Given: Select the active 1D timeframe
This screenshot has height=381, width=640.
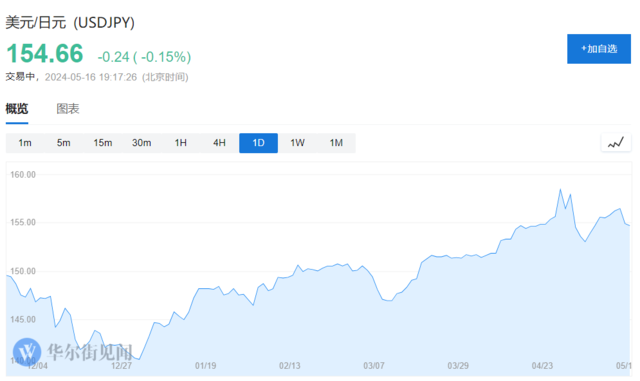Looking at the screenshot, I should click(258, 143).
